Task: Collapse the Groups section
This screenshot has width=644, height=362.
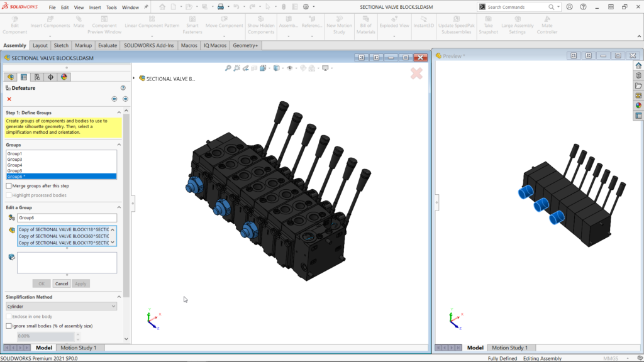Action: coord(119,145)
